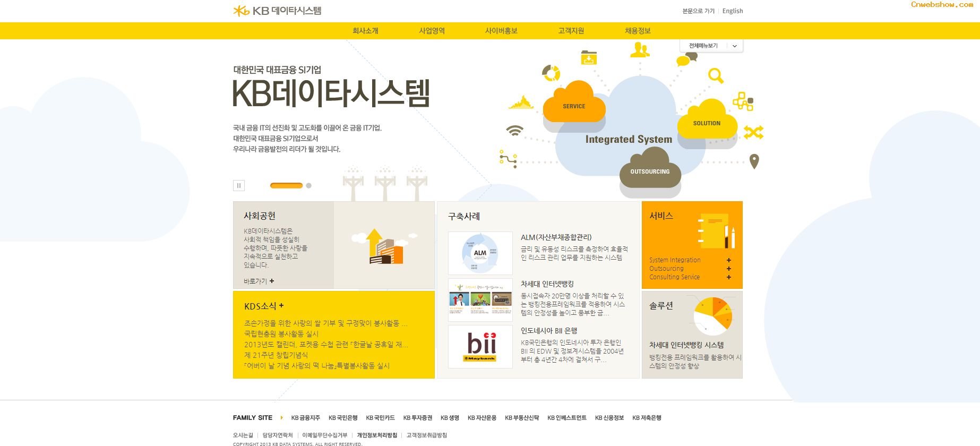Click the folder download icon
The height and width of the screenshot is (446, 980).
(589, 57)
